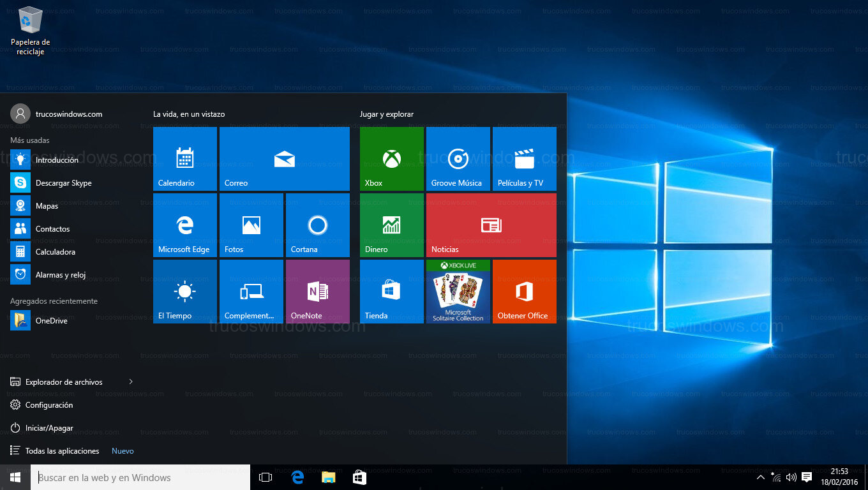Open the Calendario tile
This screenshot has width=868, height=490.
[184, 159]
